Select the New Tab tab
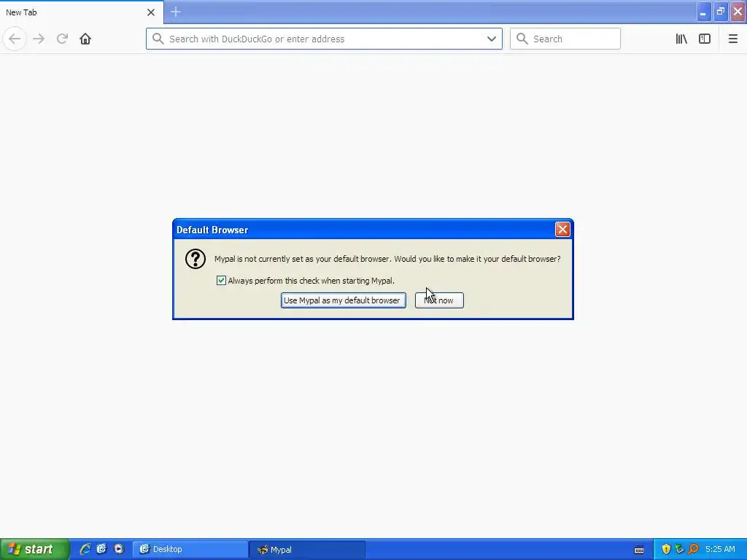This screenshot has width=747, height=560. click(x=82, y=12)
